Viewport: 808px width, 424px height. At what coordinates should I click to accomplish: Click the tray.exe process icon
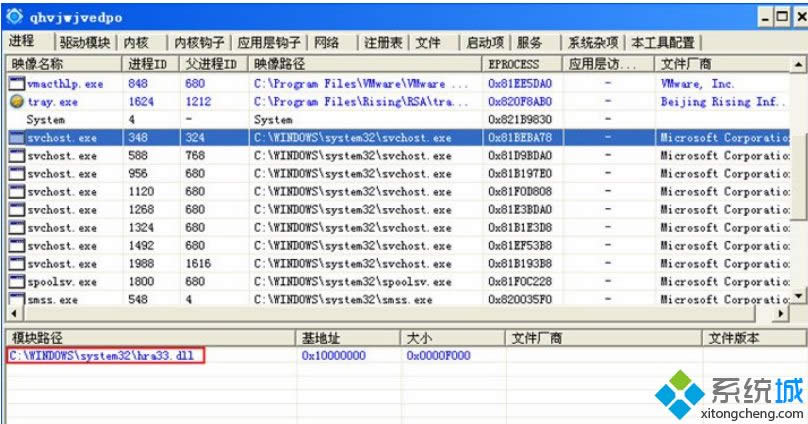point(16,102)
